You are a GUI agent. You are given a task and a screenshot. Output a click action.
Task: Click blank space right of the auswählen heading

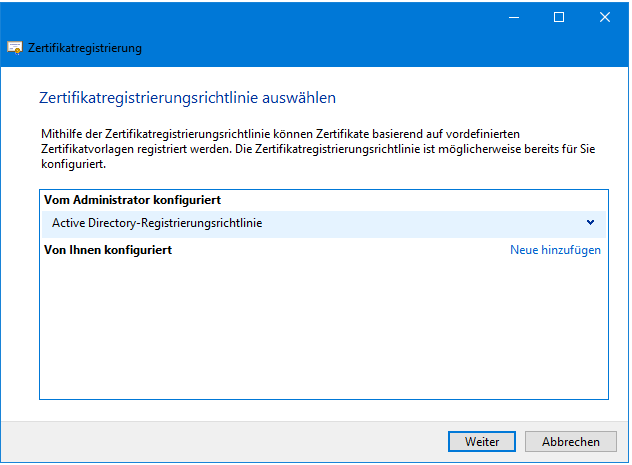pos(480,98)
